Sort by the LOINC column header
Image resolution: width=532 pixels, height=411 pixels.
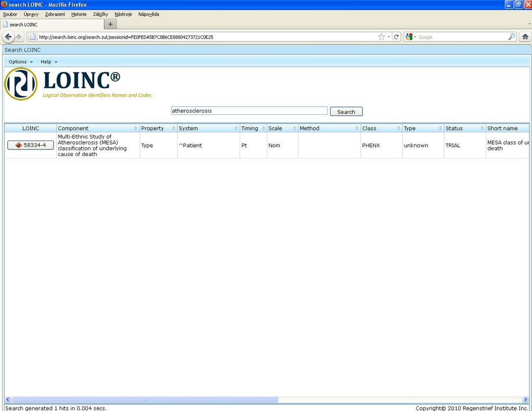pos(31,129)
